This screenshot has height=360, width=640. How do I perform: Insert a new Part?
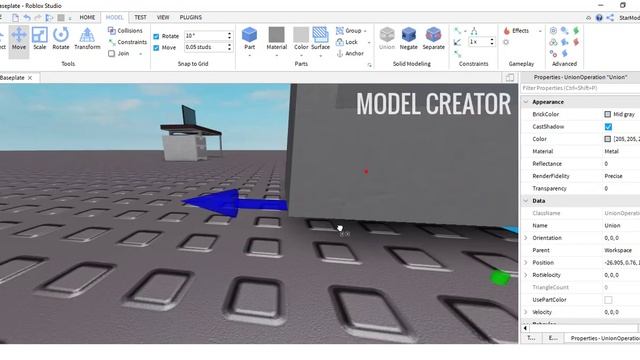pyautogui.click(x=249, y=38)
